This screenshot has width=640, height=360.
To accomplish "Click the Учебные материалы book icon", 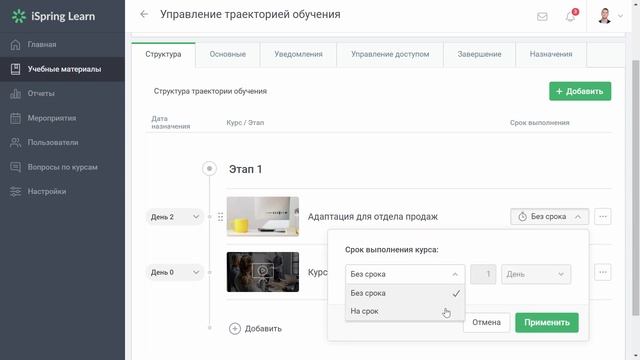I will [15, 69].
